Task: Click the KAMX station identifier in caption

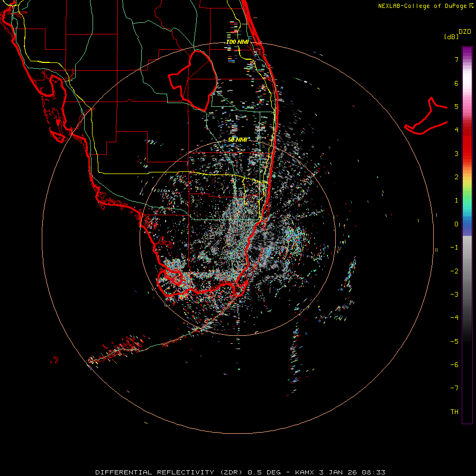Action: click(305, 472)
